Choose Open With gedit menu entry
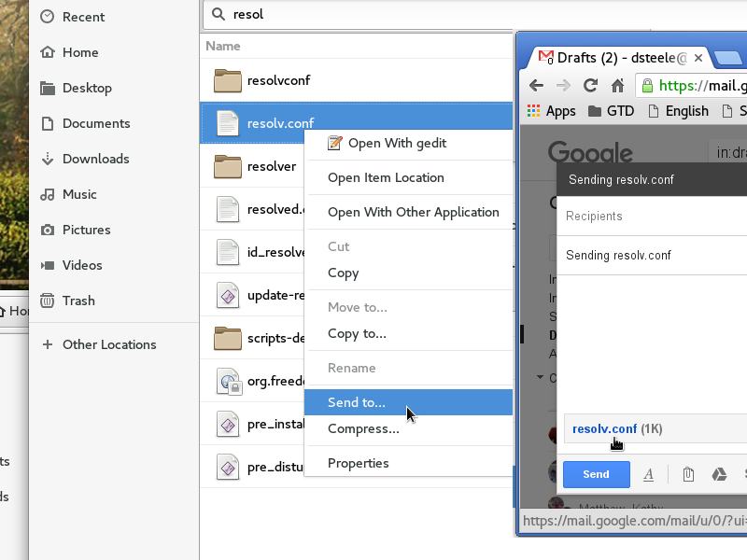The width and height of the screenshot is (747, 560). [397, 143]
